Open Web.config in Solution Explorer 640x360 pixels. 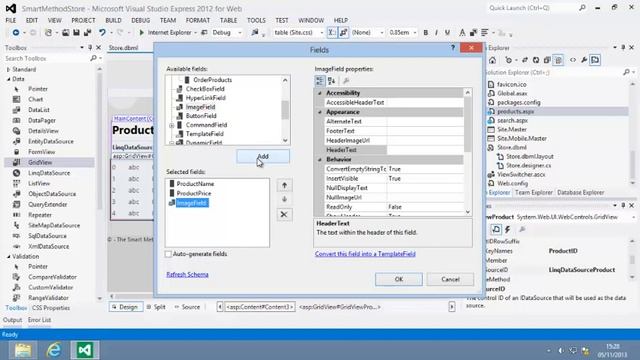(512, 184)
